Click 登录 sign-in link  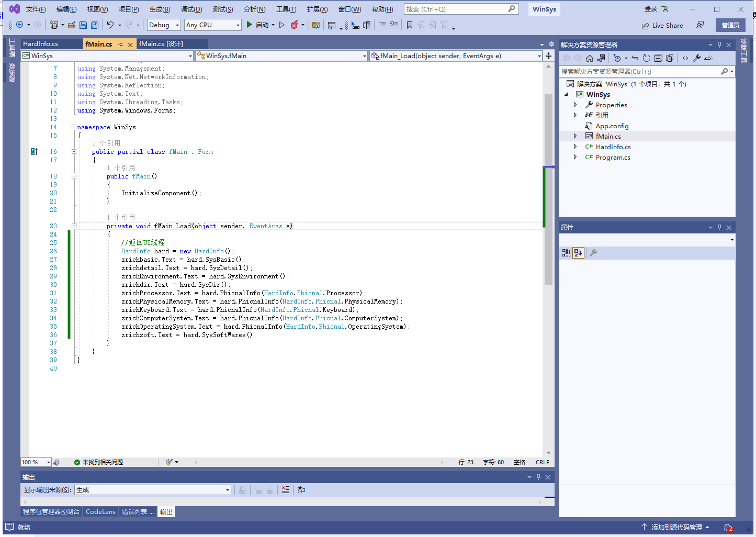pyautogui.click(x=650, y=9)
